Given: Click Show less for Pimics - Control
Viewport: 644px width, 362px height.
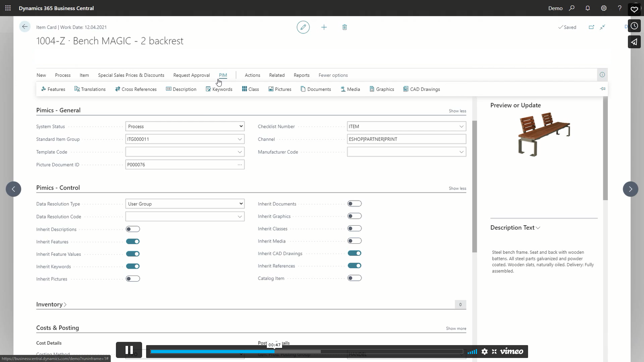Looking at the screenshot, I should click(x=458, y=188).
